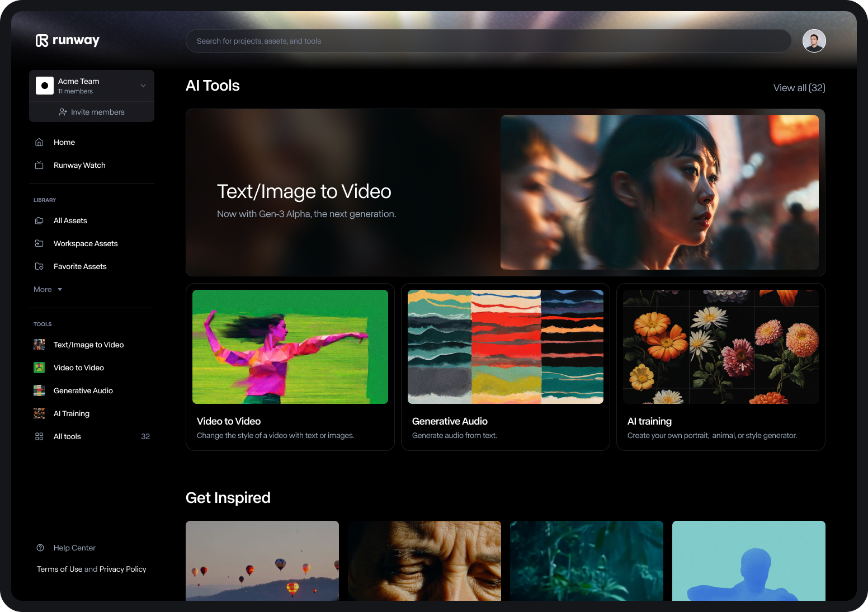The height and width of the screenshot is (612, 868).
Task: Click the woman portrait banner image
Action: click(x=659, y=192)
